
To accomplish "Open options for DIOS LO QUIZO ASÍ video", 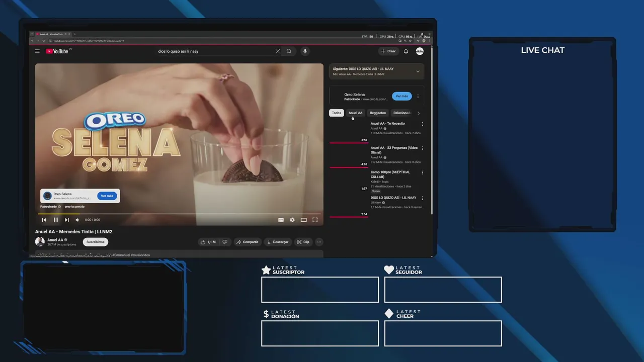I will (422, 198).
